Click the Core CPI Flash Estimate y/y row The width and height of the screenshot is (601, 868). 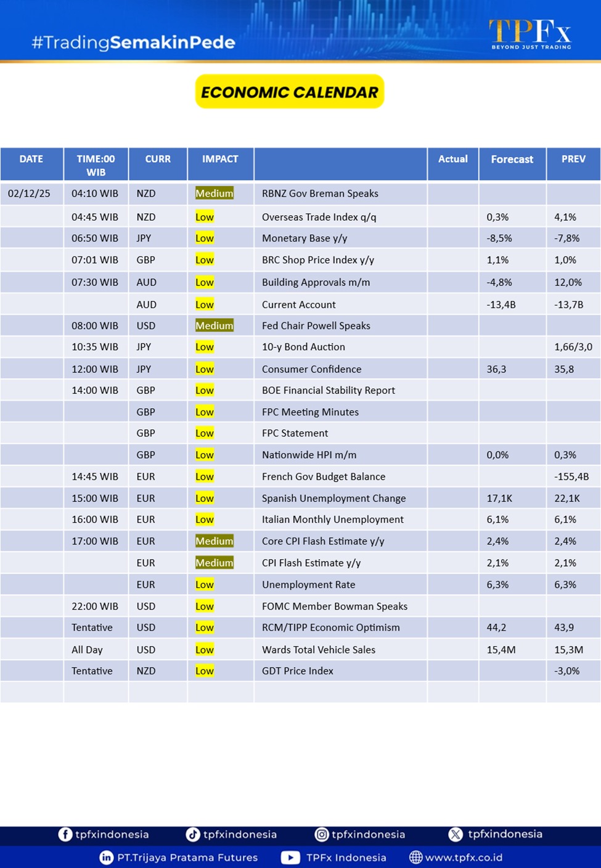pyautogui.click(x=322, y=541)
